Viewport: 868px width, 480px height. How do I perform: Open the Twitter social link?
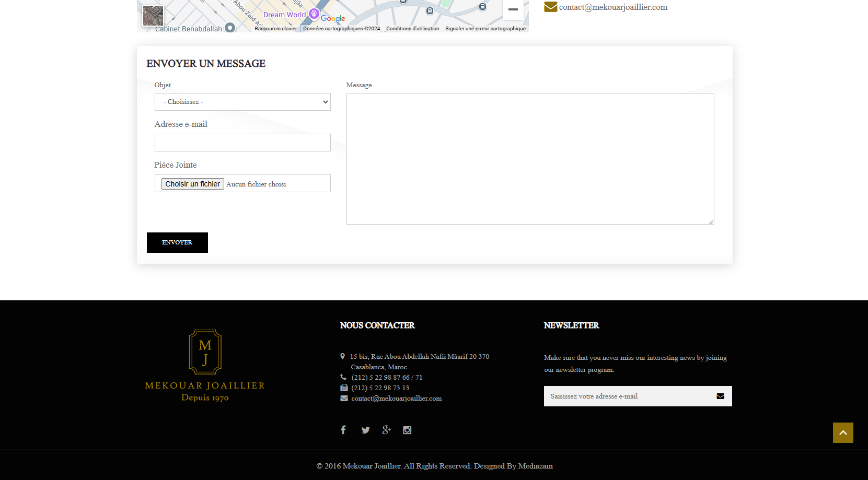coord(365,430)
